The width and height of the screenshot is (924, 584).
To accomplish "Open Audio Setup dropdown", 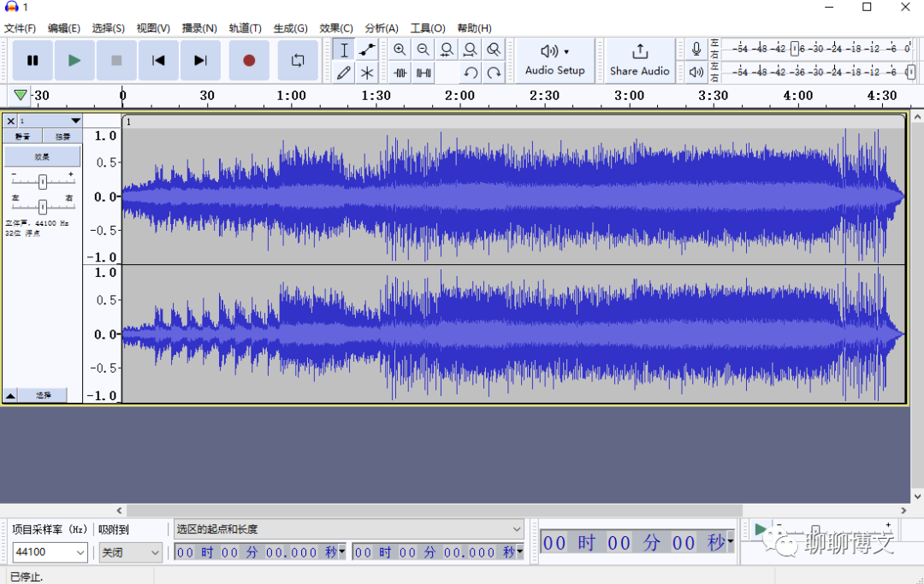I will (x=555, y=60).
